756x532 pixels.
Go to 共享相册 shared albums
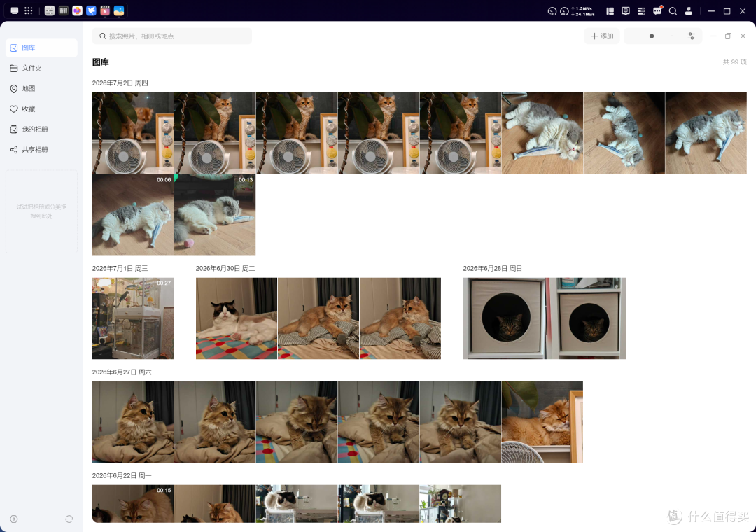[x=41, y=149]
